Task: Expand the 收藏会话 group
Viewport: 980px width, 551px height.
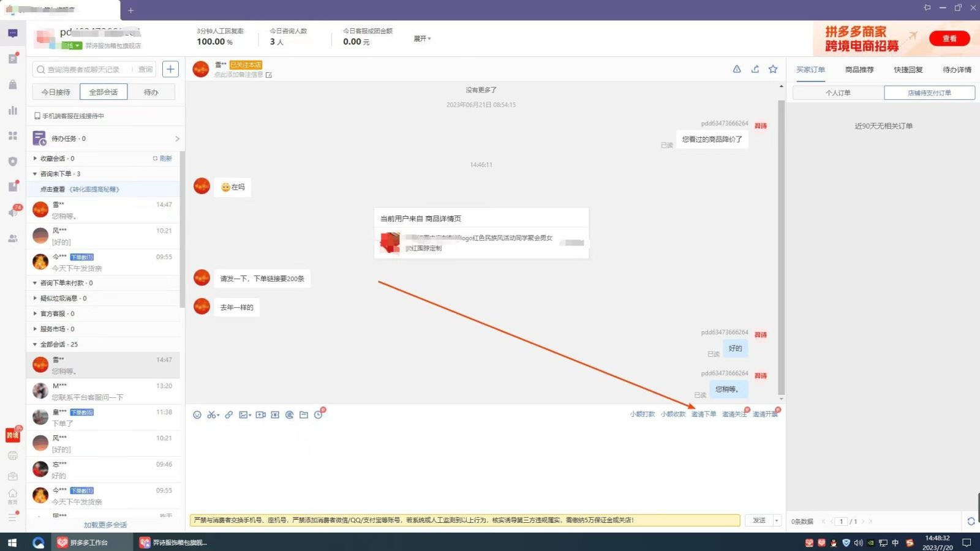Action: (35, 159)
